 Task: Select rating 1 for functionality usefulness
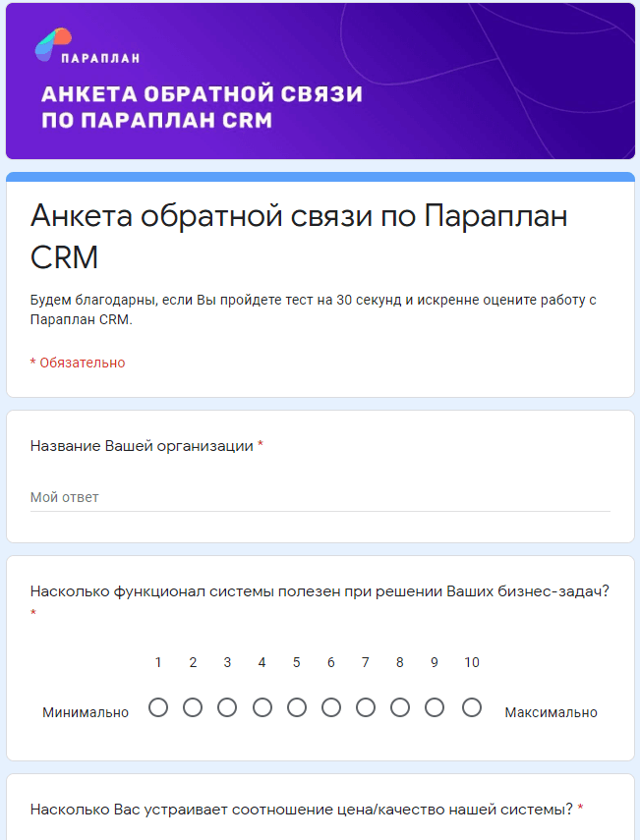coord(158,707)
